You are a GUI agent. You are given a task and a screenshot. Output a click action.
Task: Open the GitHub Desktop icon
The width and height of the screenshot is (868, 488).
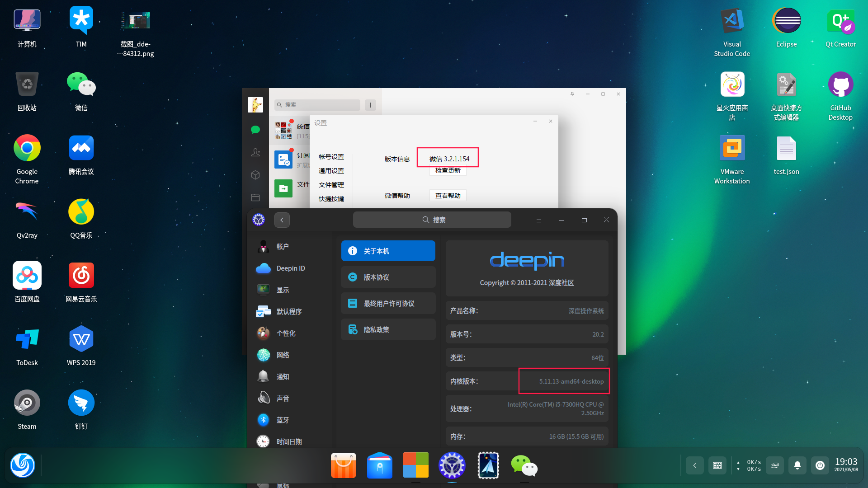pos(840,85)
